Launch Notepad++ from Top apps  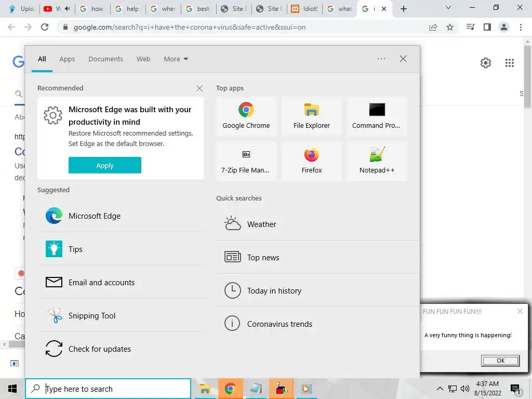(x=377, y=161)
